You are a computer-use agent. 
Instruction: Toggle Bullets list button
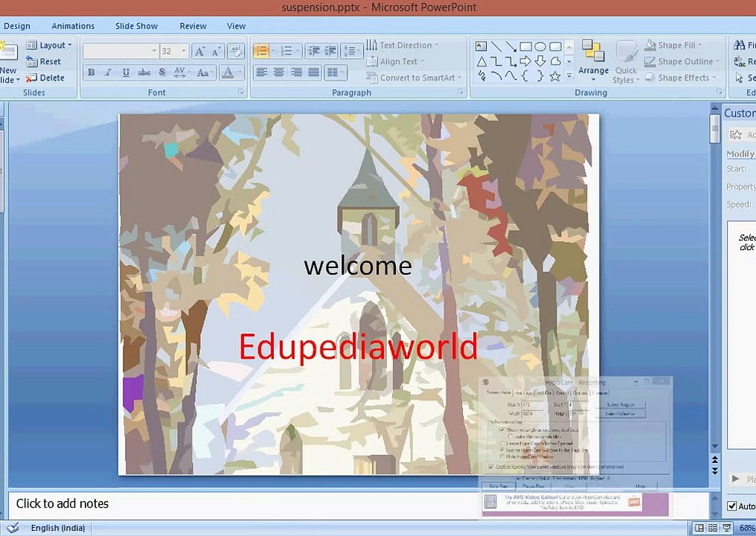[261, 51]
